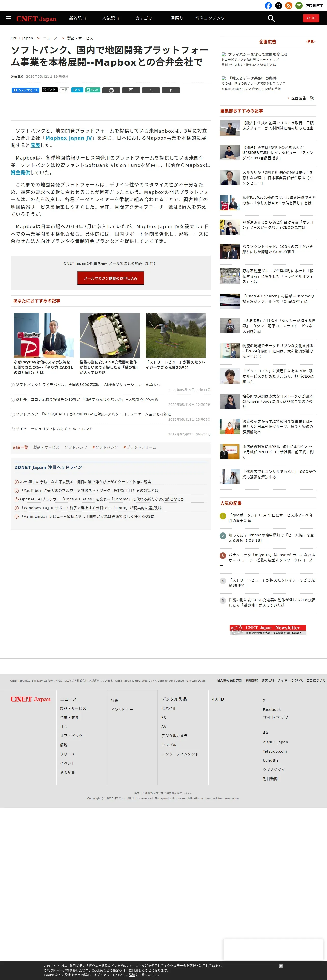
Task: Post article to X with ポスト button
Action: click(x=49, y=90)
